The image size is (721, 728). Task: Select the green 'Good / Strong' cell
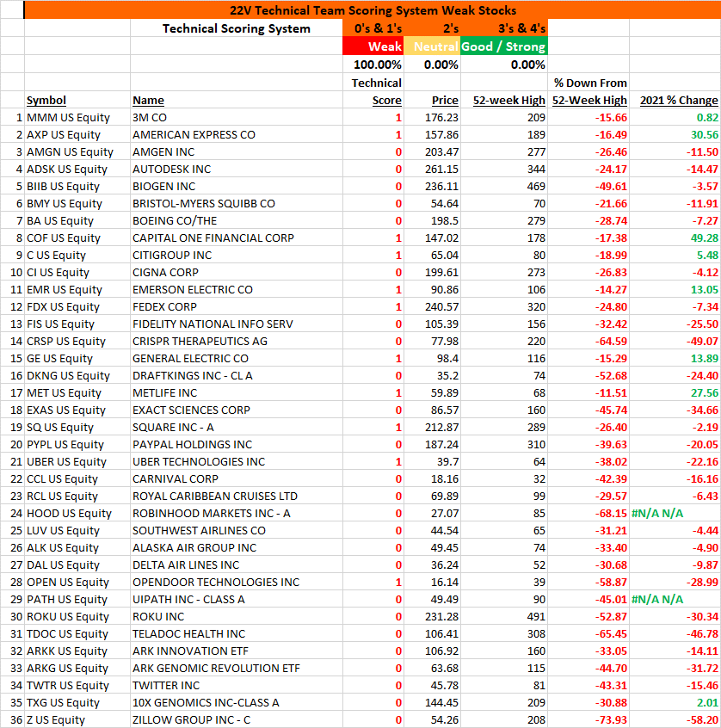pyautogui.click(x=504, y=46)
